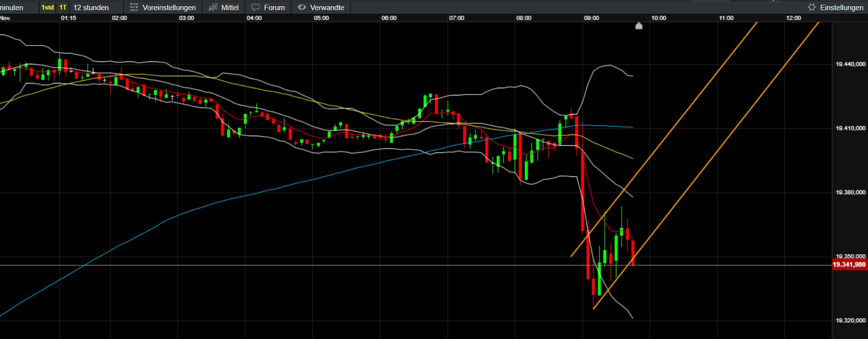Click the 02:00 time axis label
This screenshot has height=339, width=868.
pyautogui.click(x=119, y=18)
